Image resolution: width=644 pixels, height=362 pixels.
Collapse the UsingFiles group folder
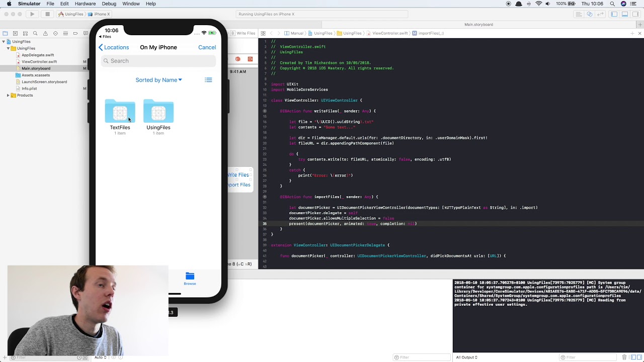tap(8, 48)
